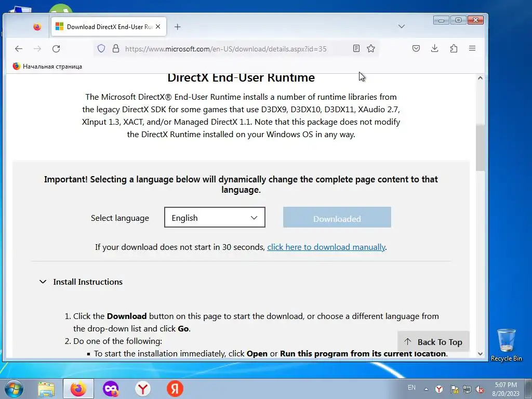Open the Downloads panel arrow icon
Screen dimensions: 532x399
[435, 48]
